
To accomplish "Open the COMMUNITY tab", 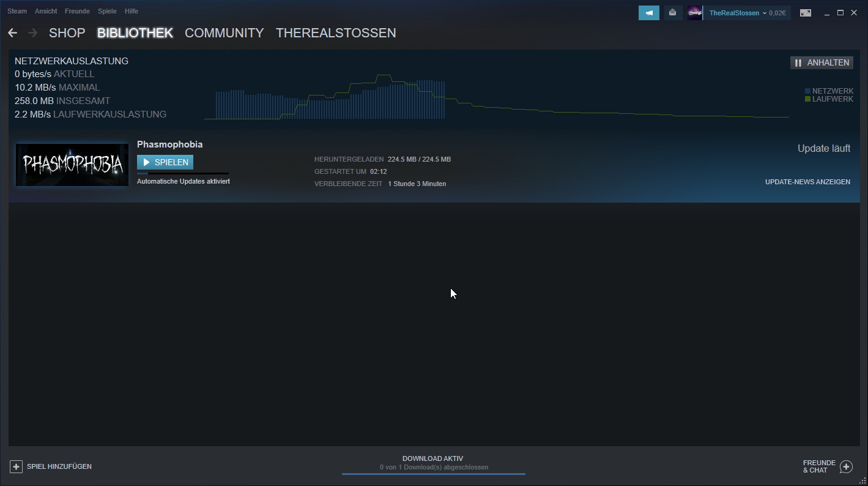I will [x=224, y=33].
